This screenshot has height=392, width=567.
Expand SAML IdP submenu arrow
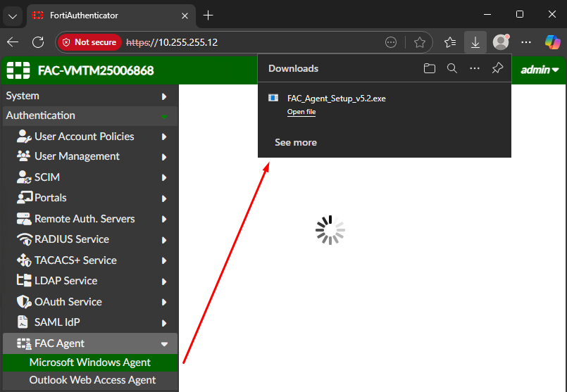164,323
